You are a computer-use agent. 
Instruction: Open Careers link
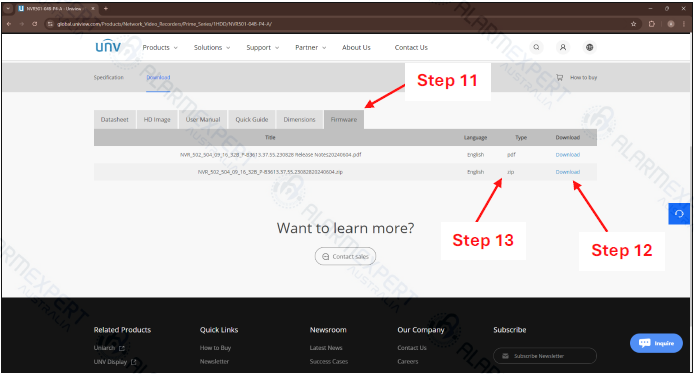(x=408, y=362)
